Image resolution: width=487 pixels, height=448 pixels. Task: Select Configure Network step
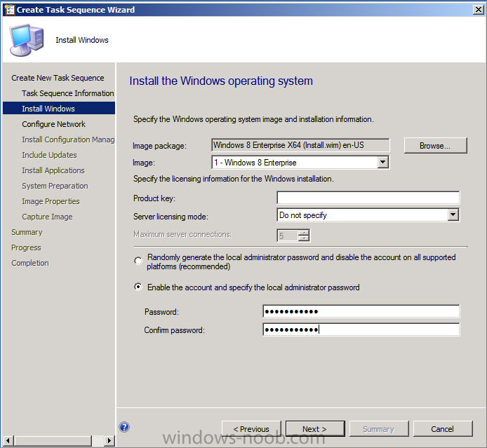coord(54,124)
